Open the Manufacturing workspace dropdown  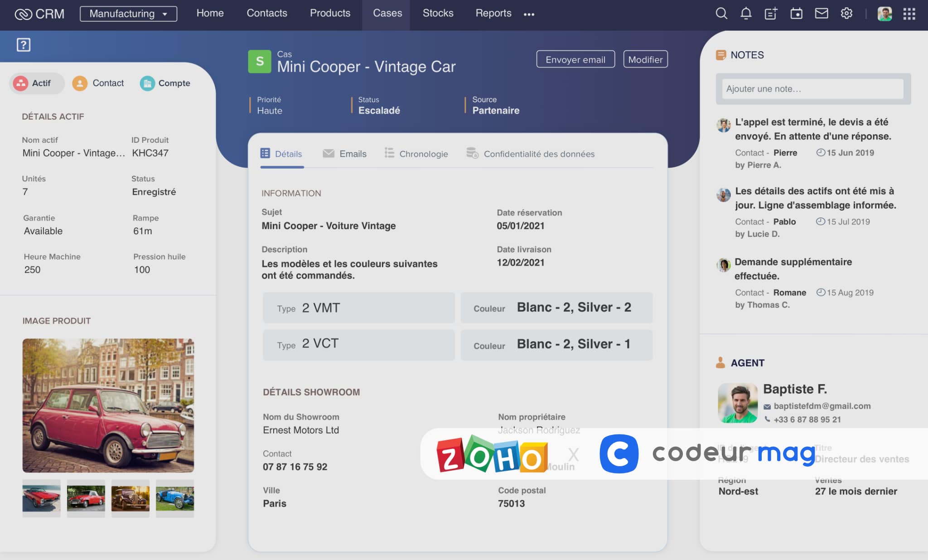point(128,13)
